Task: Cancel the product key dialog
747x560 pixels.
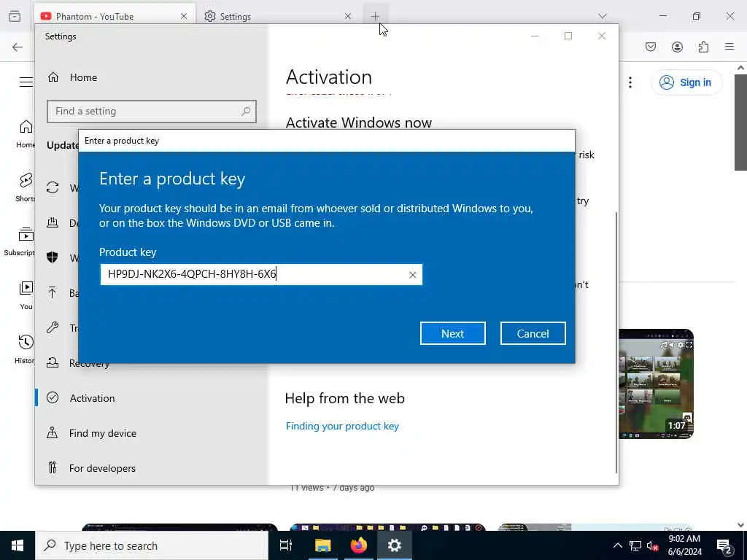Action: coord(533,333)
